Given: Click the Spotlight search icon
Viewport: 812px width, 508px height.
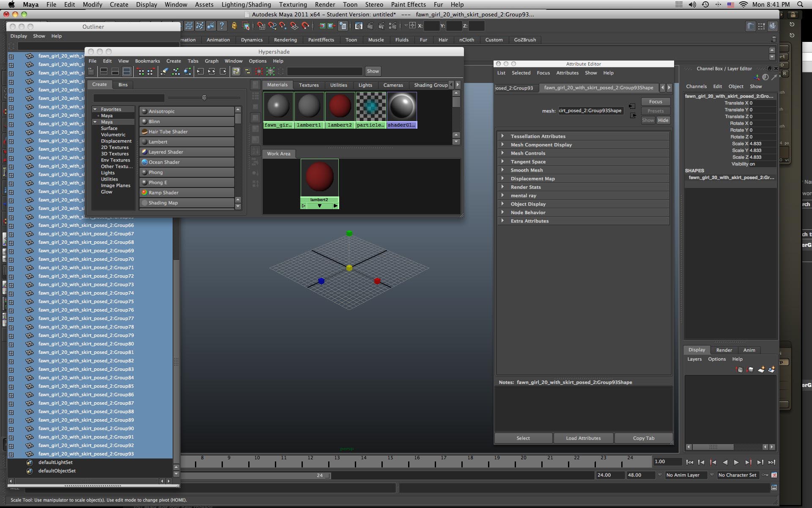Looking at the screenshot, I should click(x=800, y=4).
